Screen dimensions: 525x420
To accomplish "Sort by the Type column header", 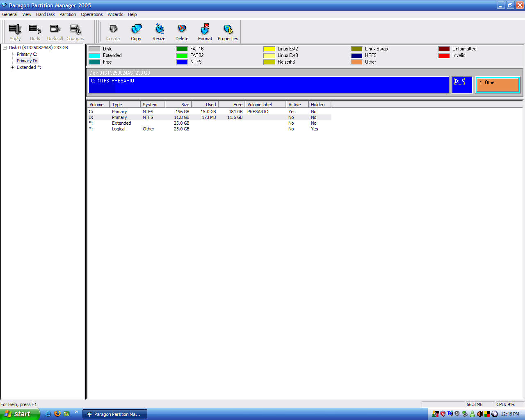I will pyautogui.click(x=125, y=105).
